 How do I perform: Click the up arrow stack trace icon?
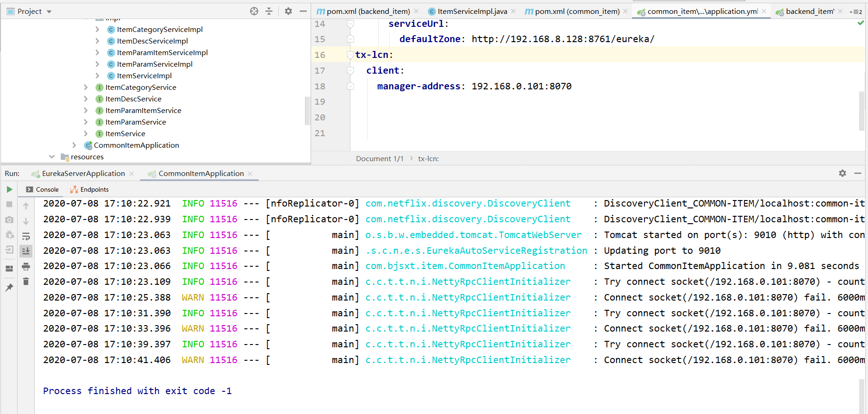coord(26,206)
